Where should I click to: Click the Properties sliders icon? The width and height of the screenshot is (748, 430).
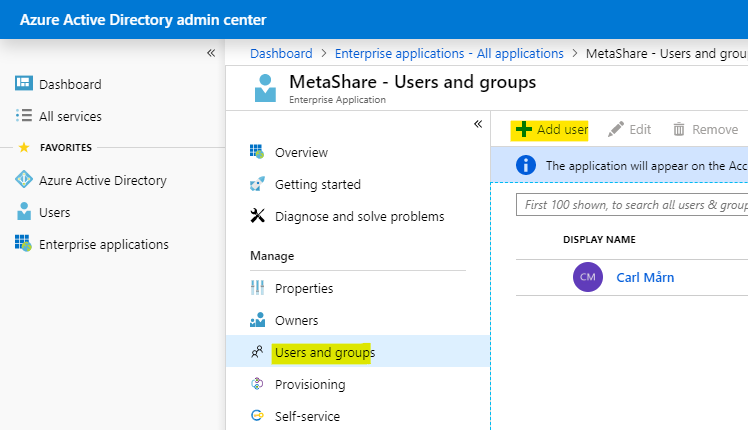point(257,288)
